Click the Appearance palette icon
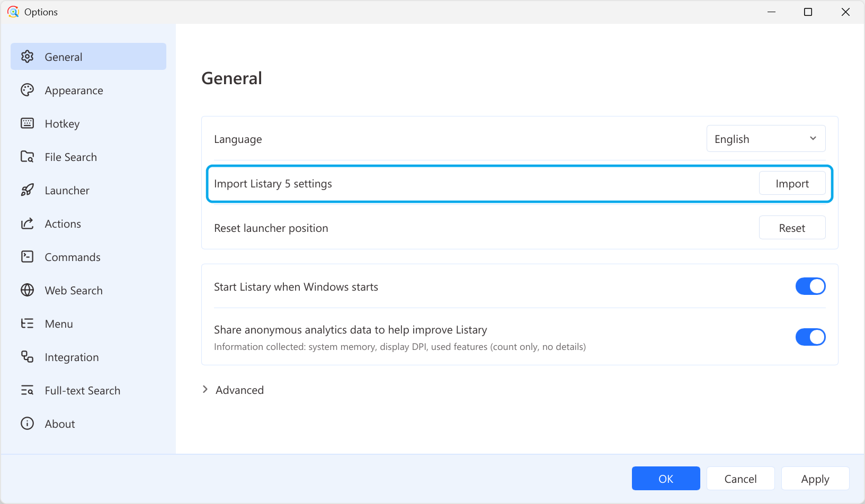 click(27, 90)
